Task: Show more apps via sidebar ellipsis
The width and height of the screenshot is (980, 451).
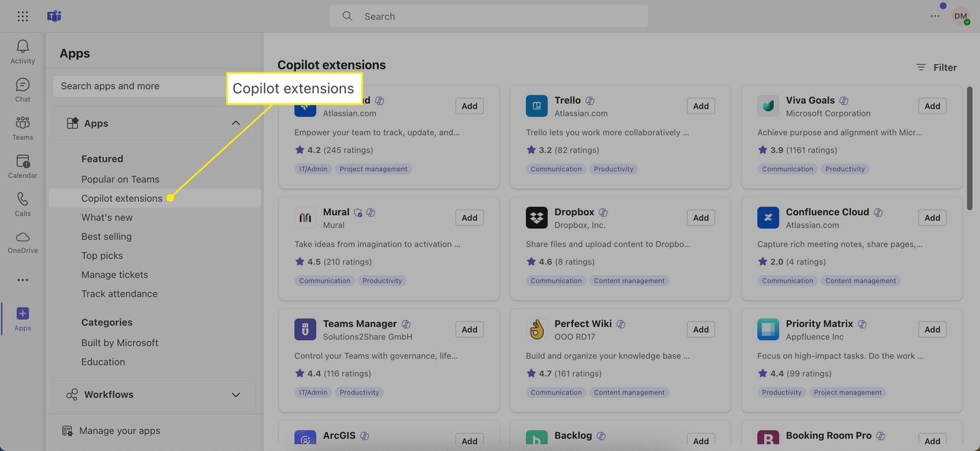Action: (x=22, y=280)
